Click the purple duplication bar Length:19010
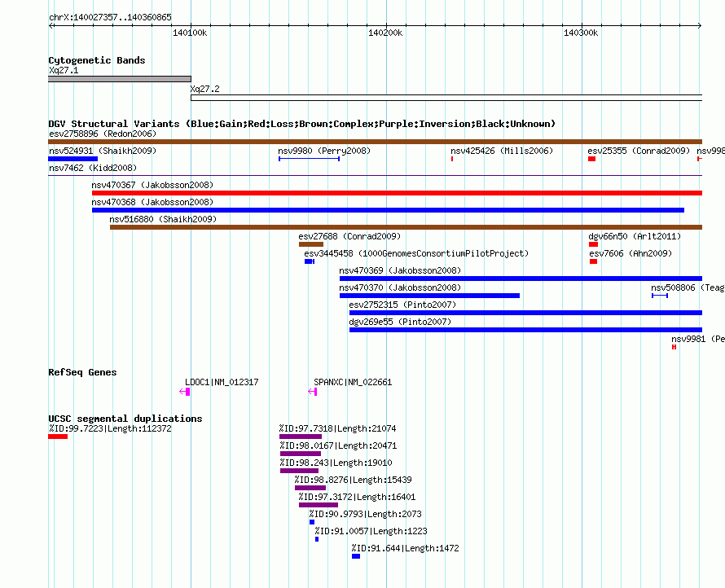The height and width of the screenshot is (588, 725). pos(299,471)
